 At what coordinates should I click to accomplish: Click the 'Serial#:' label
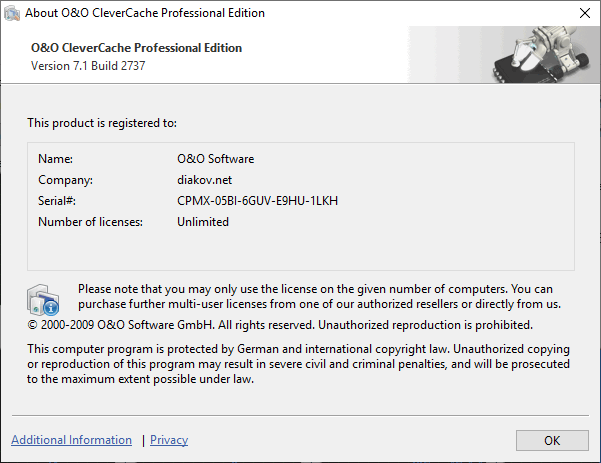[x=58, y=201]
